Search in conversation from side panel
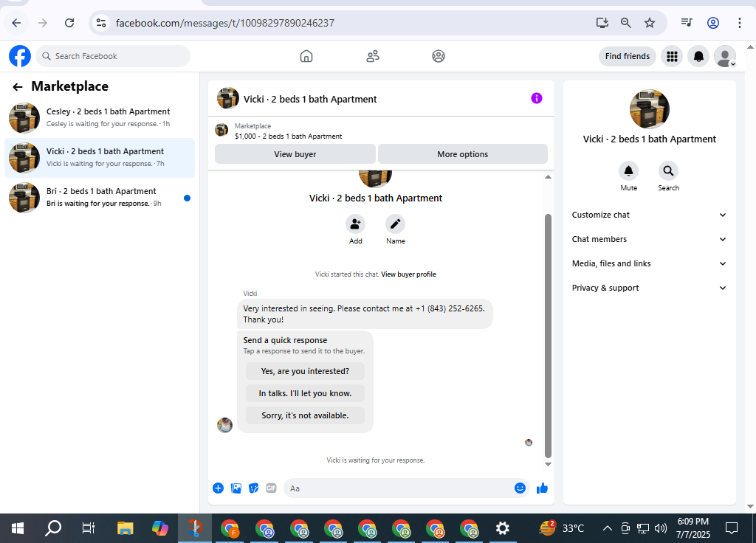The height and width of the screenshot is (543, 756). (668, 170)
